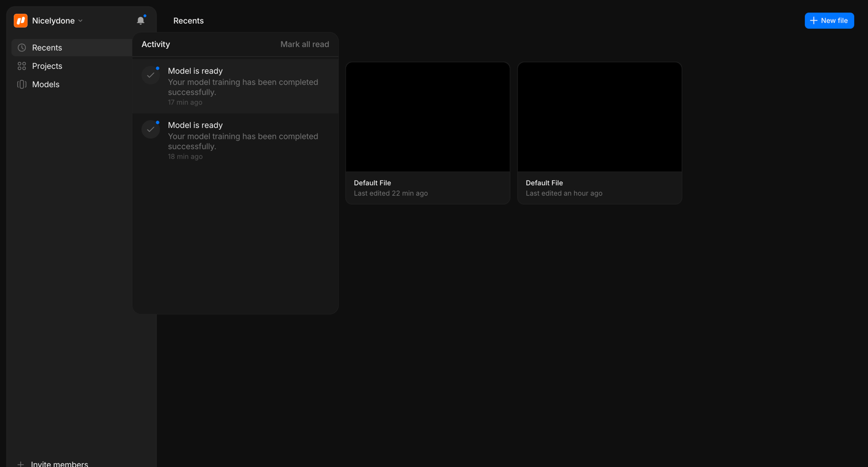Click the '17 min ago' timestamp
This screenshot has height=467, width=868.
(x=185, y=103)
